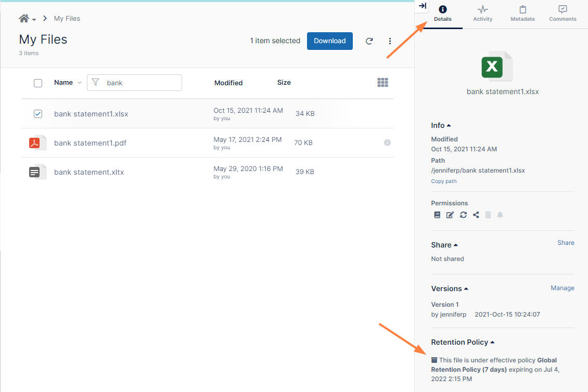This screenshot has height=392, width=588.
Task: Click the edit permission pencil icon
Action: tap(450, 215)
